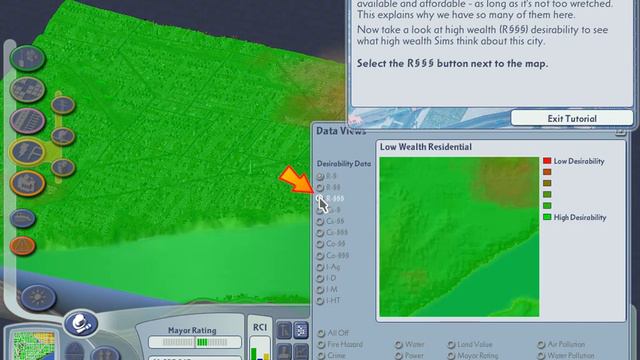This screenshot has width=640, height=360.
Task: Click the Mayor Rating label text
Action: tap(192, 330)
